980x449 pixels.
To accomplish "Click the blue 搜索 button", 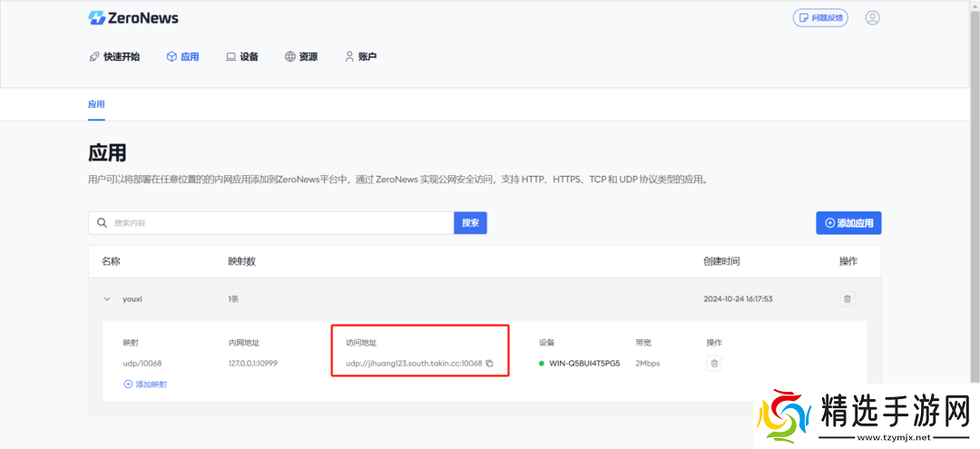I will tap(470, 223).
